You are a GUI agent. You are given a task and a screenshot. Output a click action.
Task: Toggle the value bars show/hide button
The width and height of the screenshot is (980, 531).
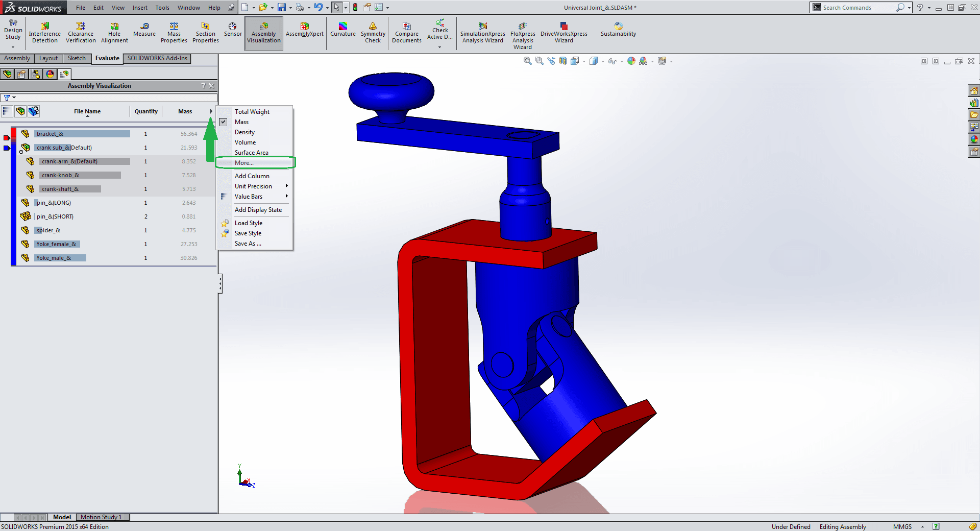click(x=7, y=111)
